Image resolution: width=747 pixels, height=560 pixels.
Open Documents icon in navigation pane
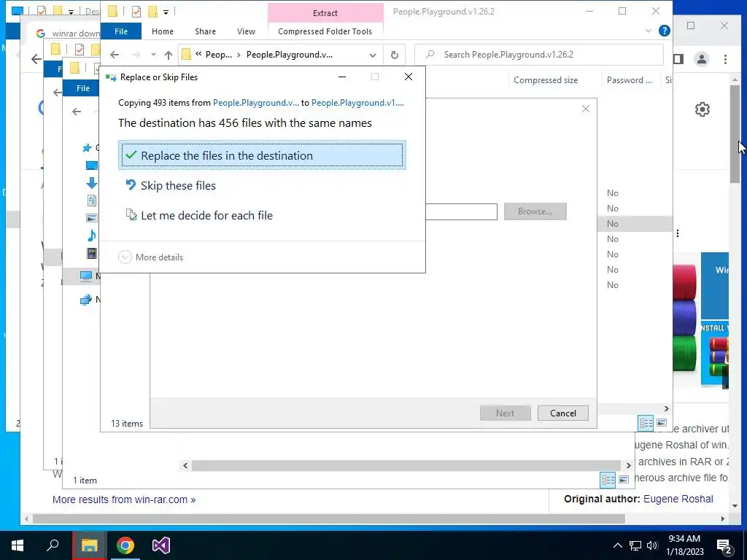coord(92,201)
